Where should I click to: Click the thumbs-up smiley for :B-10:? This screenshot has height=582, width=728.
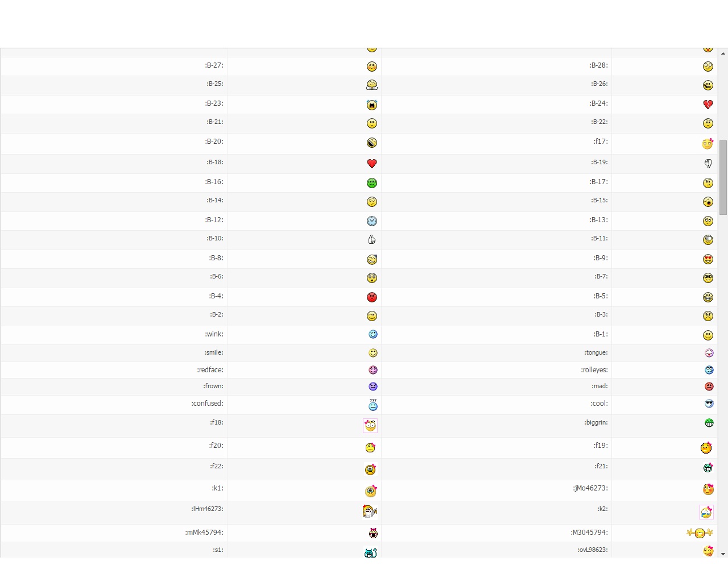(x=372, y=240)
